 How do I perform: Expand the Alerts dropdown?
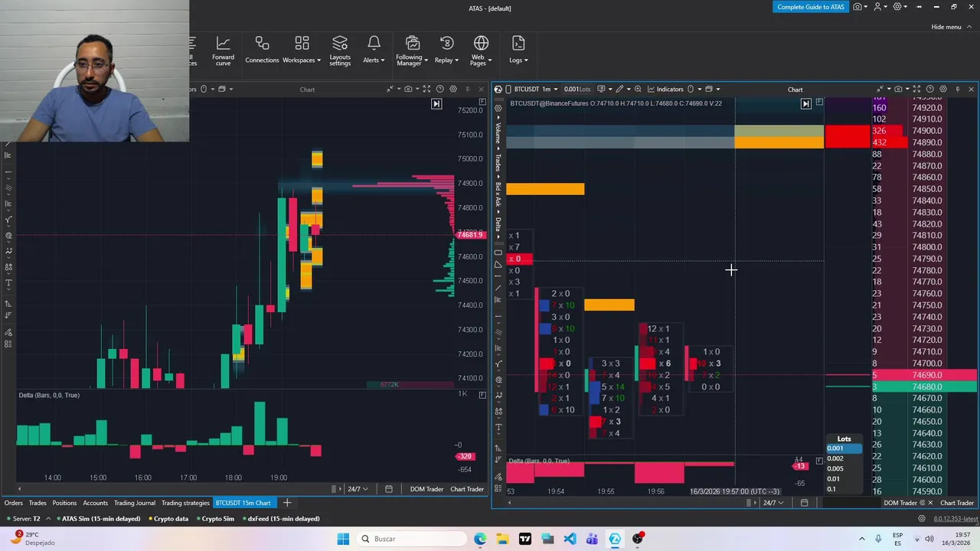[374, 50]
